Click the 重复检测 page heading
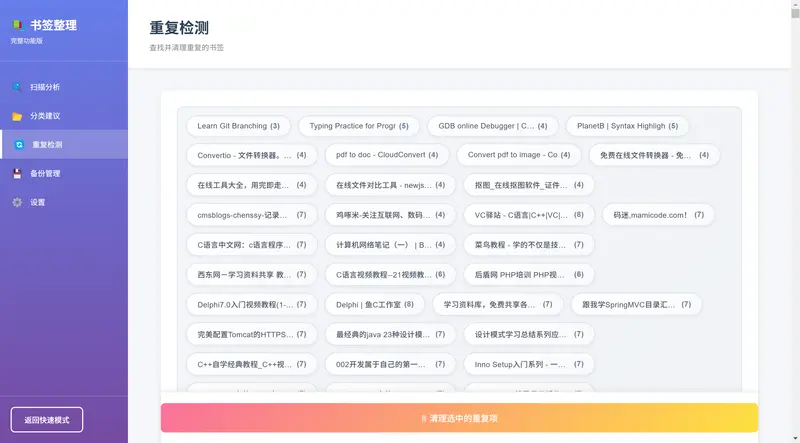 click(x=179, y=28)
